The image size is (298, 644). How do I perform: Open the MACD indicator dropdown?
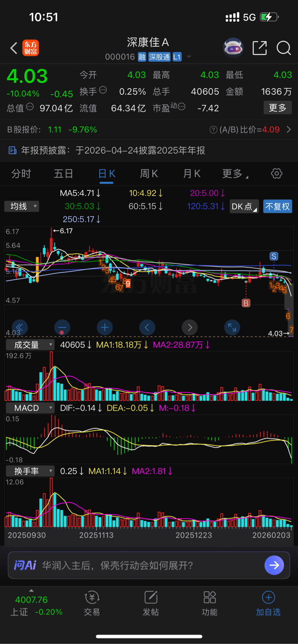tap(30, 408)
